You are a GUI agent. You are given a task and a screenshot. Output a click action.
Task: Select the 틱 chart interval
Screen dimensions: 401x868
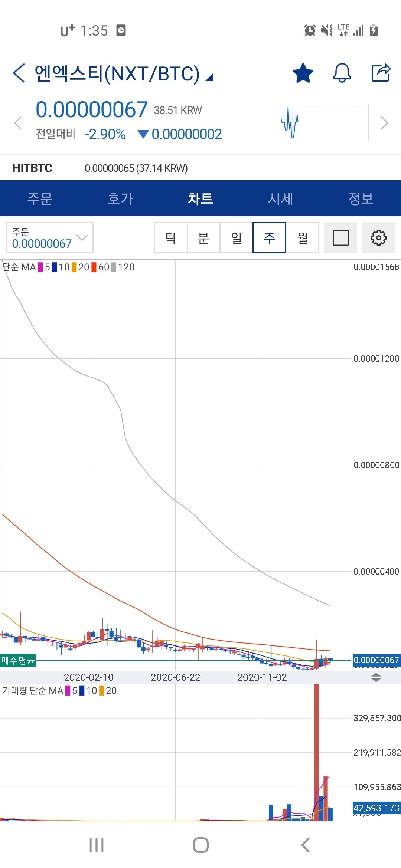pyautogui.click(x=170, y=238)
